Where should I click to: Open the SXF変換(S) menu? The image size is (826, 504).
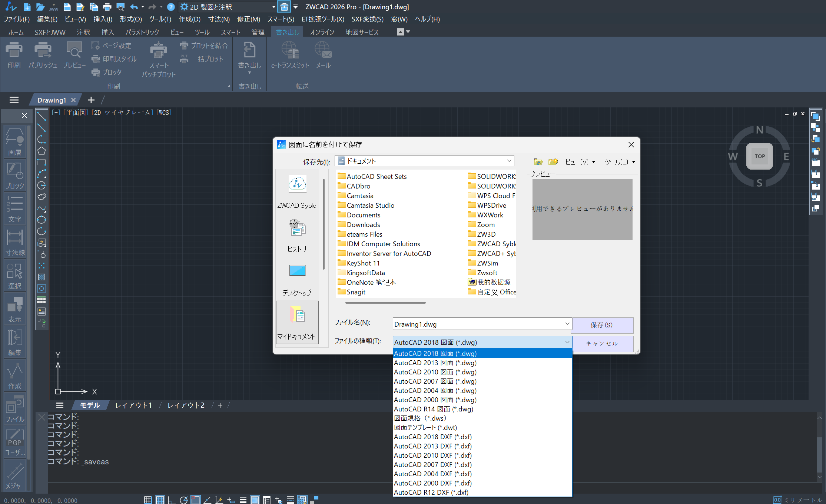(x=368, y=19)
